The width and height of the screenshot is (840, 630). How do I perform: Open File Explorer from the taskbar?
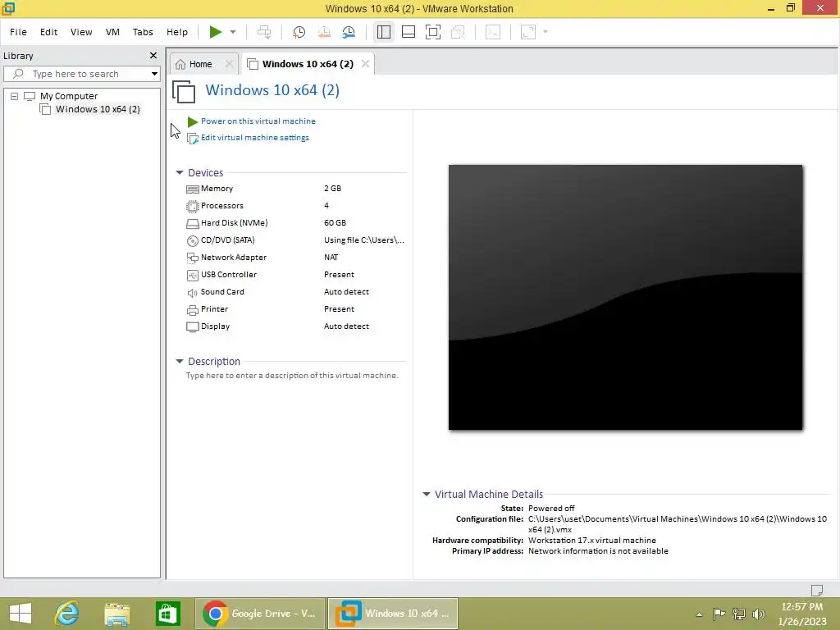117,614
